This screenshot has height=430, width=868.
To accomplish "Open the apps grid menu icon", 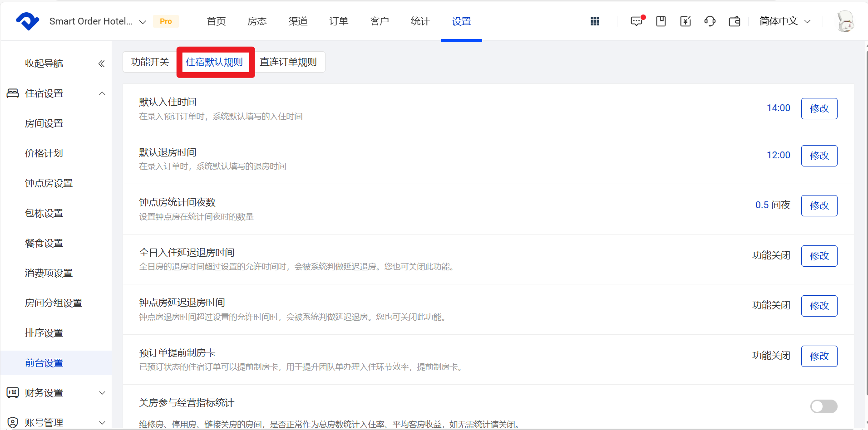I will pos(595,21).
